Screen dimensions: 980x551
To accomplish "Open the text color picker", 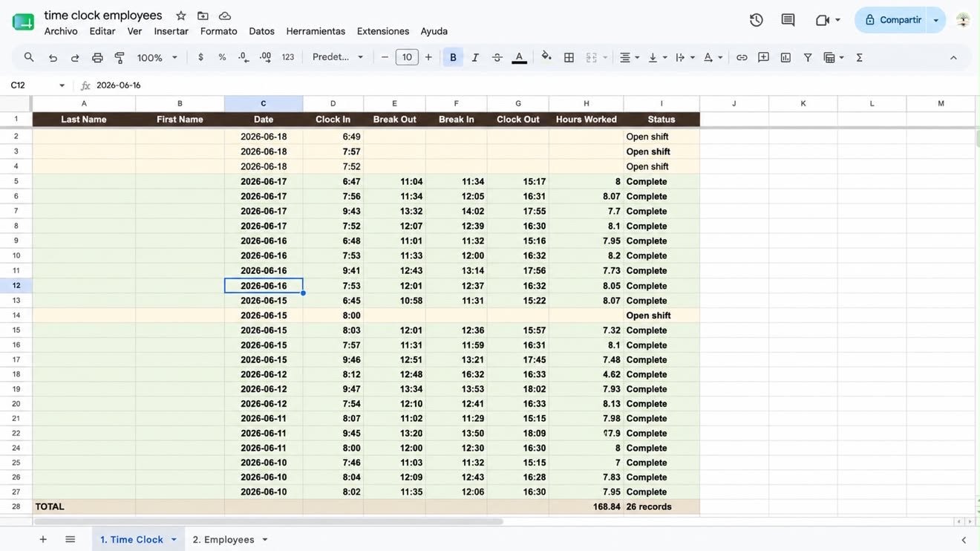I will pos(520,57).
